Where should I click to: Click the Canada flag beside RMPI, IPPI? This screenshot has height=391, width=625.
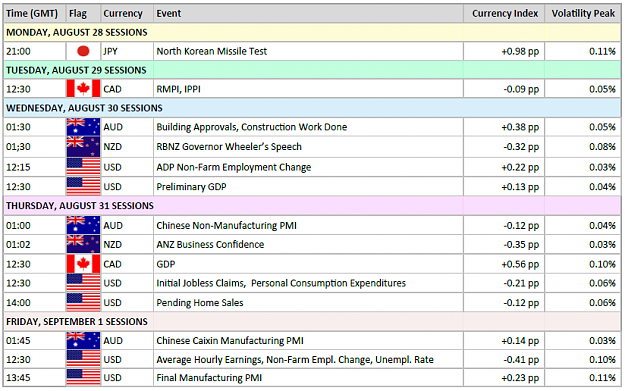pos(83,88)
